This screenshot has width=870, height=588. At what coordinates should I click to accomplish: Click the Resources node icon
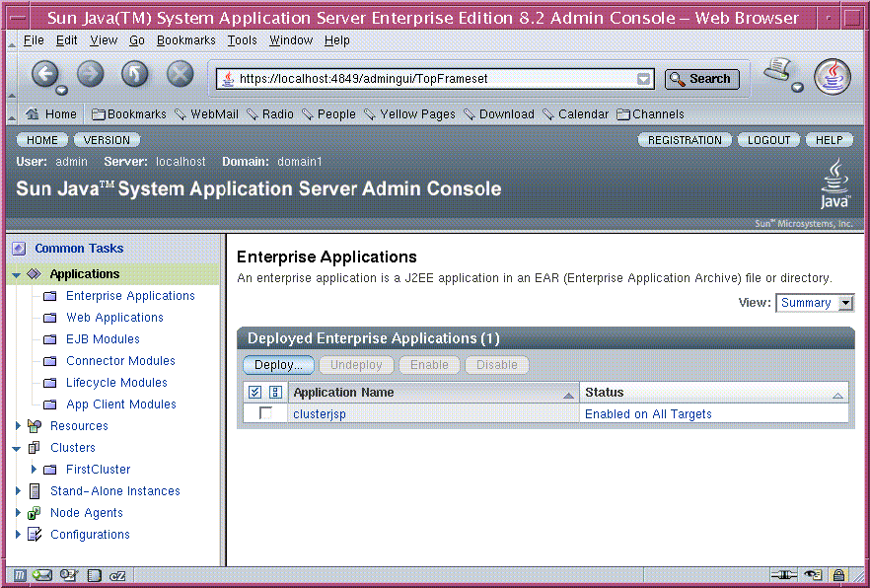tap(34, 426)
